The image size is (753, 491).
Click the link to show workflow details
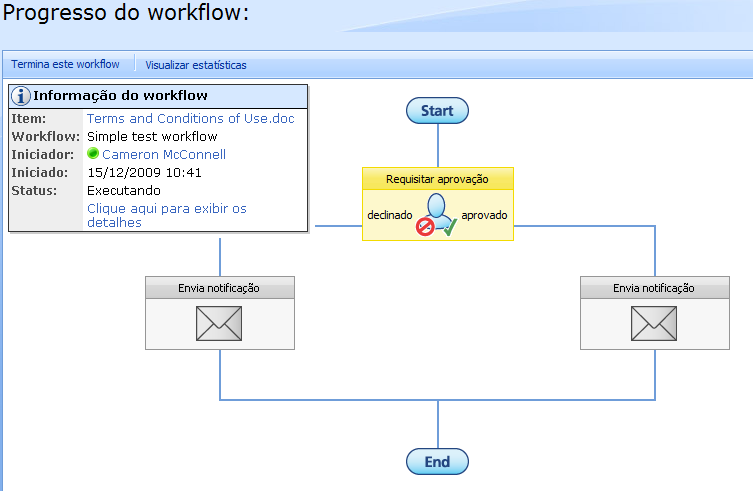(166, 215)
